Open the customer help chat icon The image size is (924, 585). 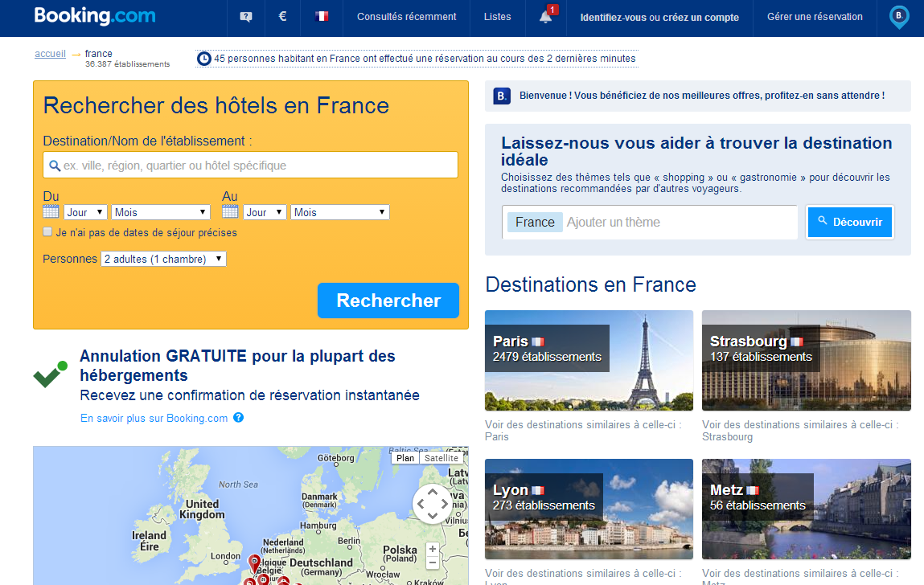point(246,17)
